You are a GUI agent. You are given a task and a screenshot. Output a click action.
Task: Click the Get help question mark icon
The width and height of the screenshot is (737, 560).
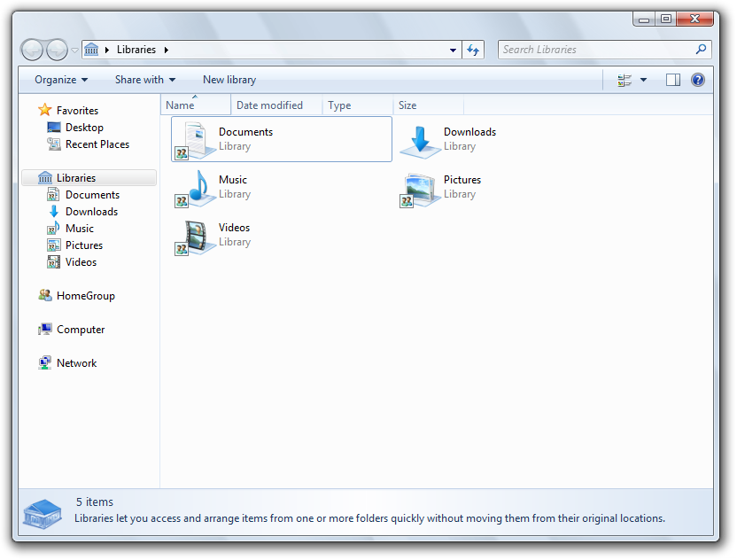tap(698, 80)
